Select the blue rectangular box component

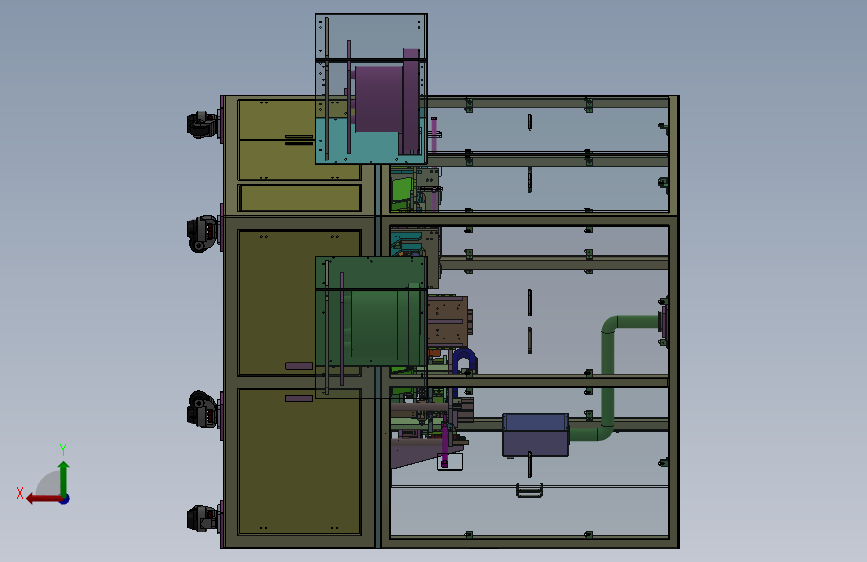coord(535,435)
